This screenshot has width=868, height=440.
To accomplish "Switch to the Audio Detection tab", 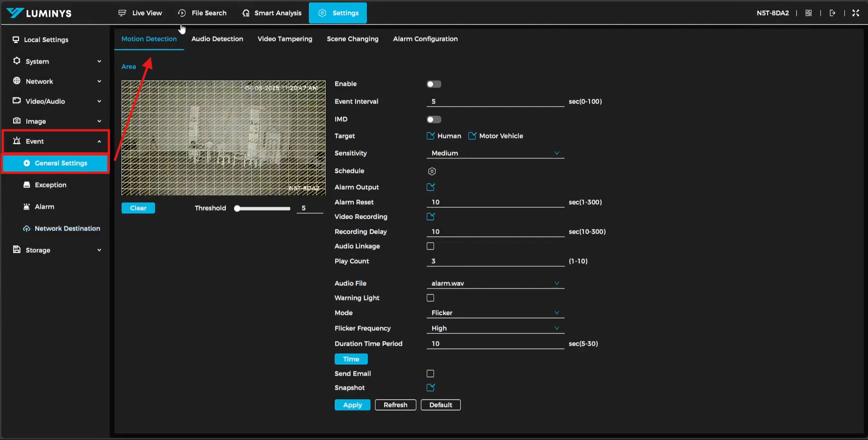I will click(217, 39).
